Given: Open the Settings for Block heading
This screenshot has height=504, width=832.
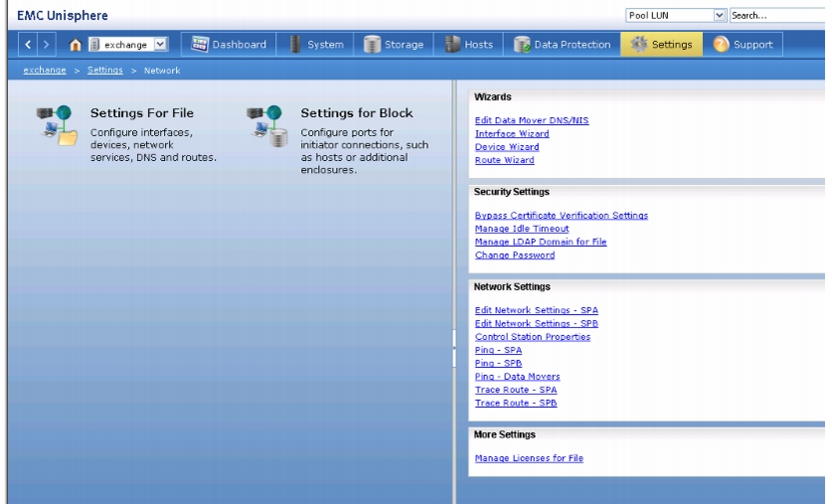Looking at the screenshot, I should pos(357,113).
